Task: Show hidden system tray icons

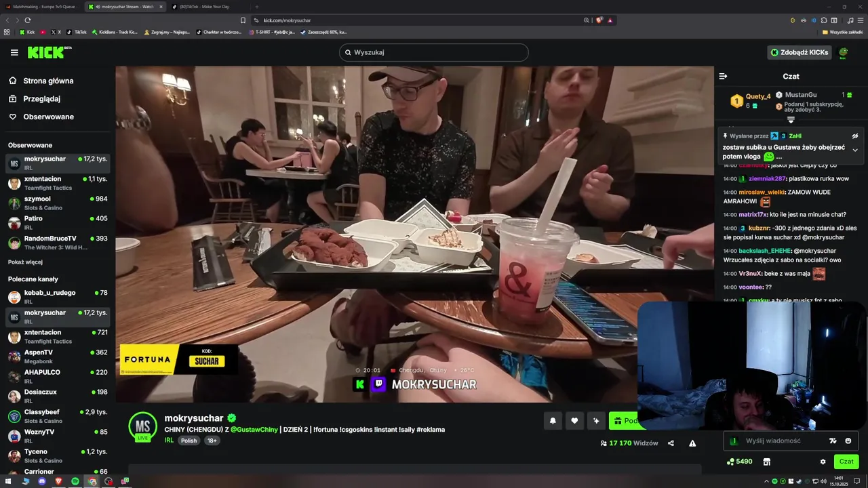Action: 768,481
